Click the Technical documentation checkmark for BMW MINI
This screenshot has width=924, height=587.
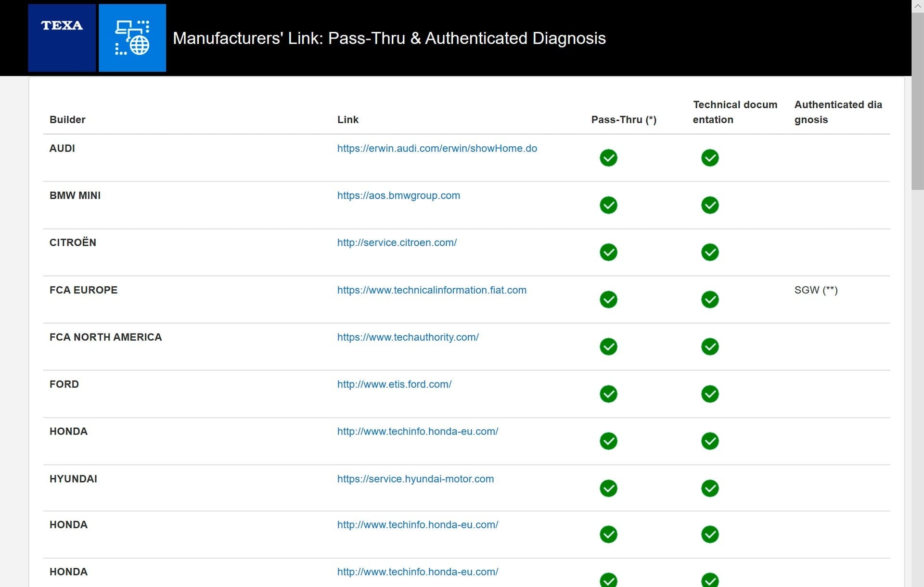[710, 205]
